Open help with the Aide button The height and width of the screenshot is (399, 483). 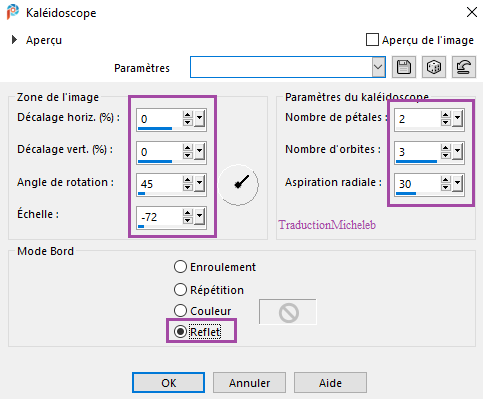coord(330,383)
